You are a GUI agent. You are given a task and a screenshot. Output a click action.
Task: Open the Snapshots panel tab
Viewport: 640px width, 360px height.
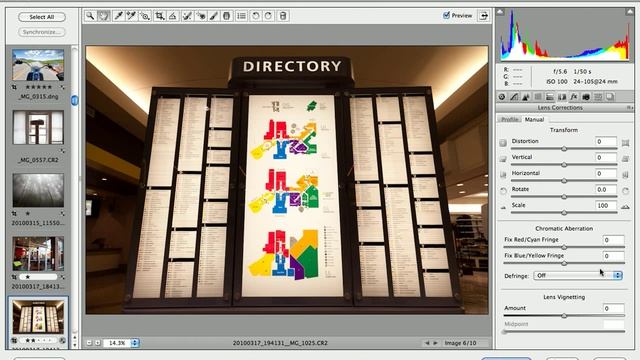pyautogui.click(x=610, y=97)
